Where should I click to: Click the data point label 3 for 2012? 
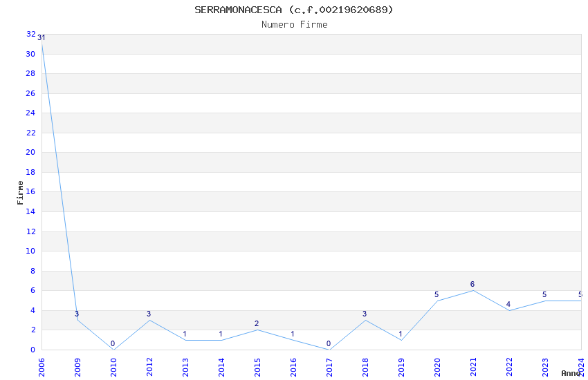(x=149, y=314)
